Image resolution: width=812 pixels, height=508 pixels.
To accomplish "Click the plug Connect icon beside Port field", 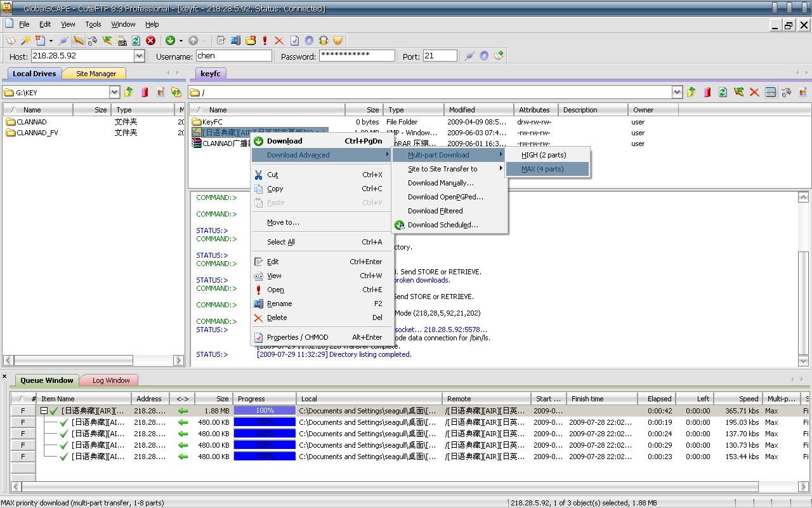I will coord(469,56).
